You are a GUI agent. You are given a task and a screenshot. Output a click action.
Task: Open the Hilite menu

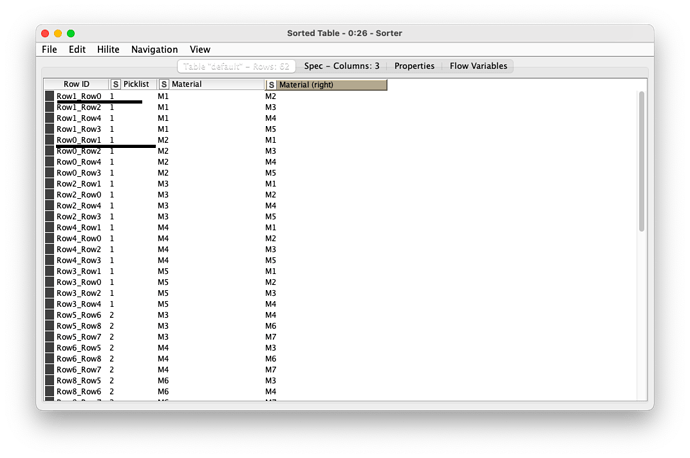point(108,49)
